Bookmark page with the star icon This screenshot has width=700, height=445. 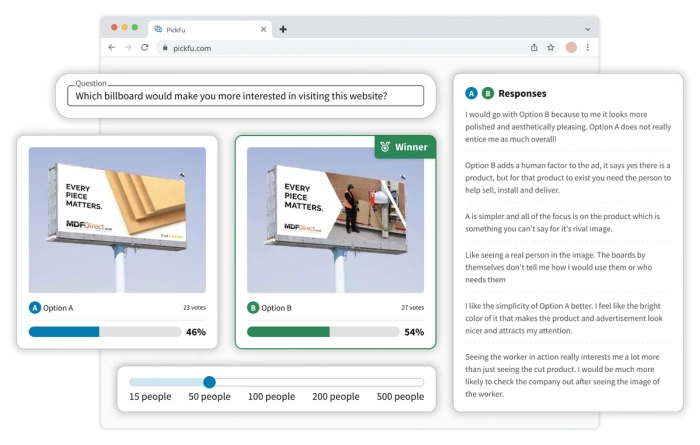[550, 47]
